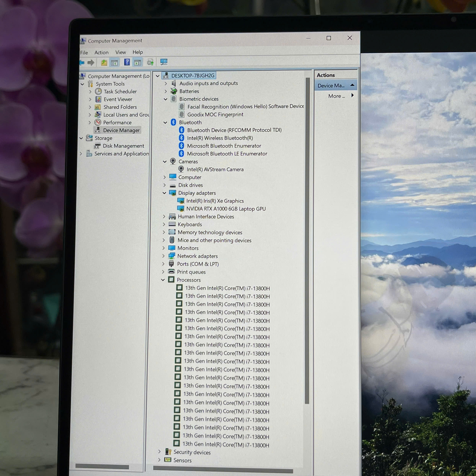
Task: Collapse the Bluetooth node
Action: 165,123
